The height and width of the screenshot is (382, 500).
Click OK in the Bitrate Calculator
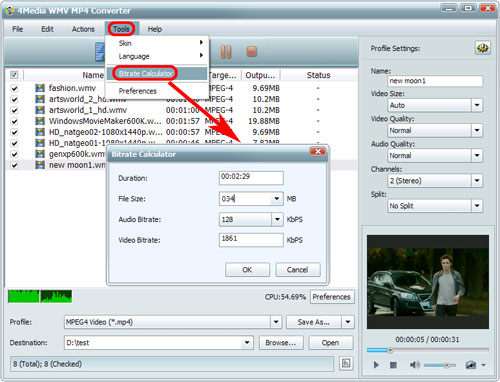pyautogui.click(x=247, y=269)
